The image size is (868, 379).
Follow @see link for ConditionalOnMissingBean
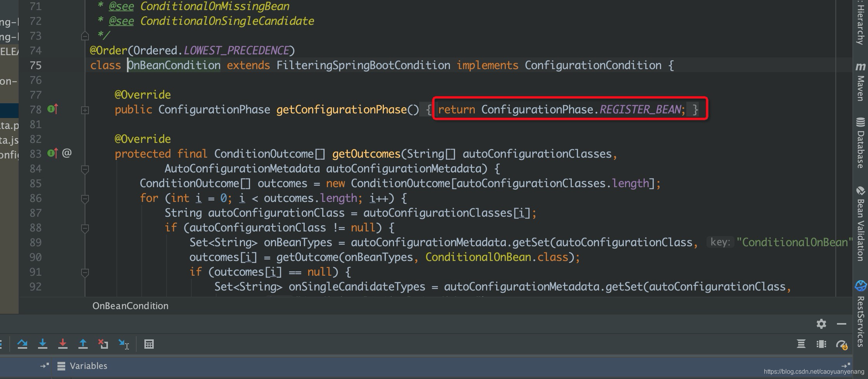[x=214, y=6]
